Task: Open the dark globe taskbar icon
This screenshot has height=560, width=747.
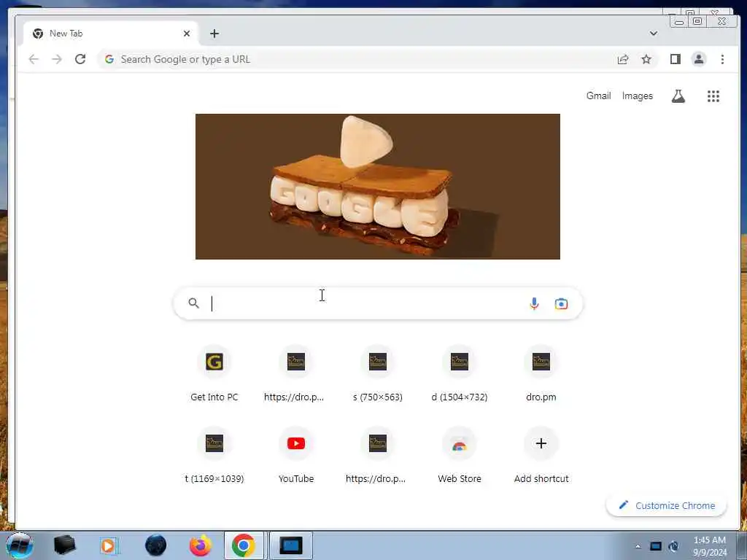Action: click(x=155, y=545)
